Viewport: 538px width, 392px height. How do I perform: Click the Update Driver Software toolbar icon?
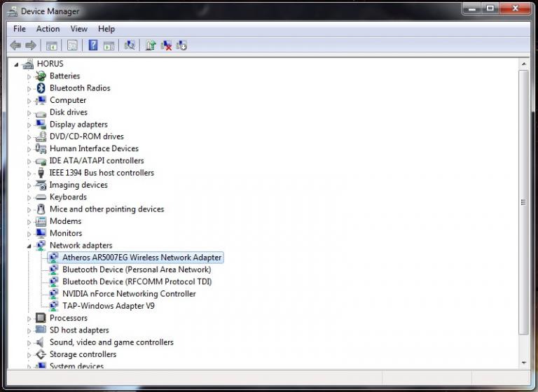pos(150,45)
